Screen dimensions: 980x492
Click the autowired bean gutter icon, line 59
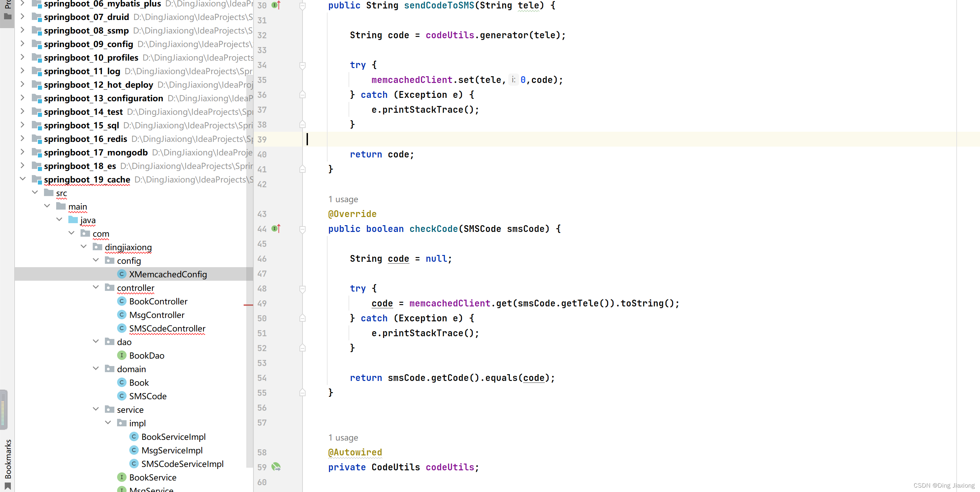point(276,467)
